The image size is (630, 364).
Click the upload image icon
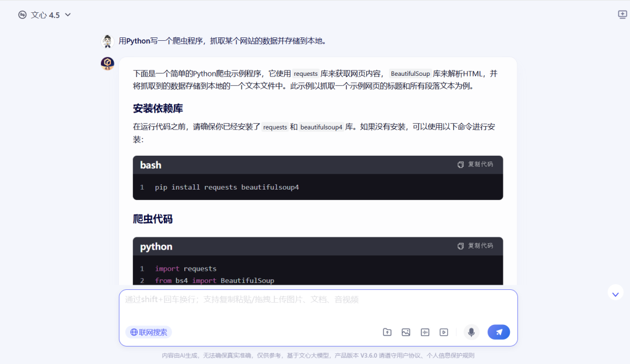(406, 332)
